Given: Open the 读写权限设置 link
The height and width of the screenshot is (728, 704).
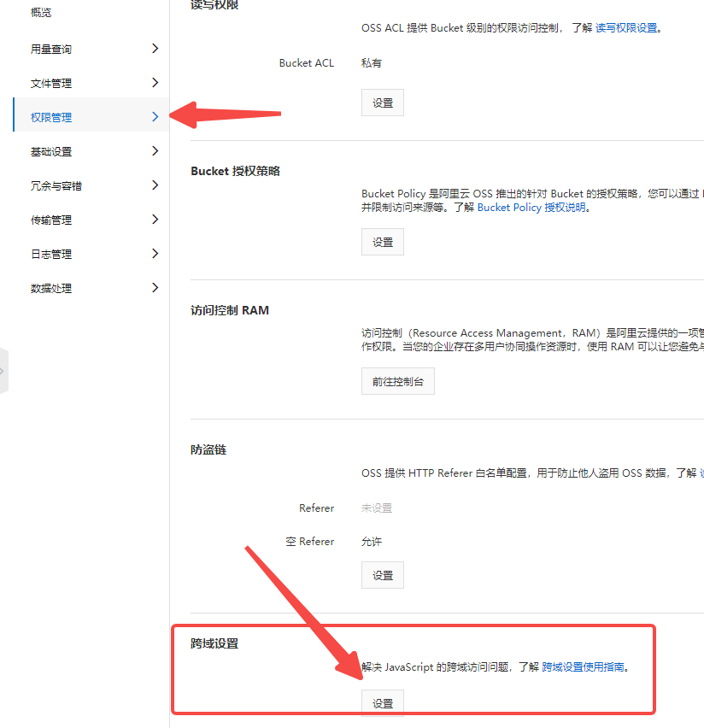Looking at the screenshot, I should click(x=626, y=28).
